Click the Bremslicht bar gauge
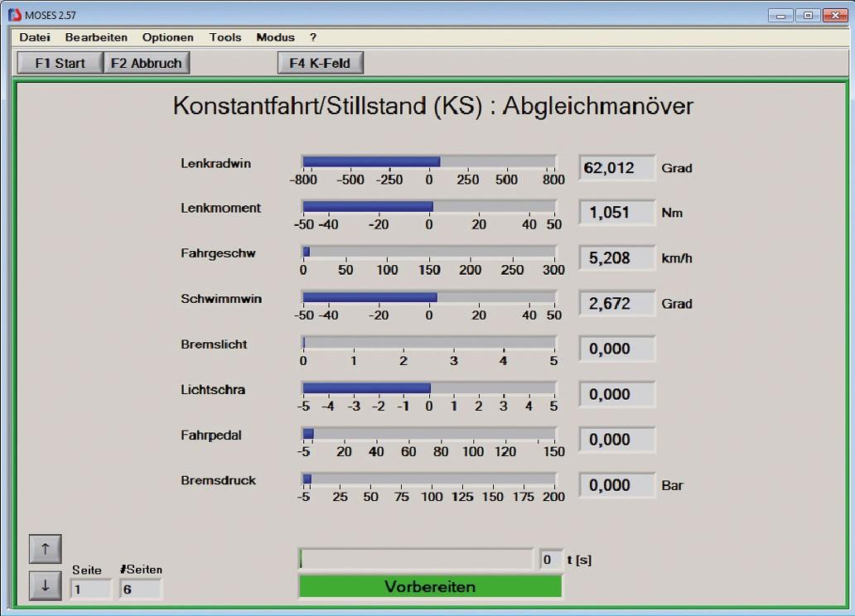Screen dimensions: 855x616 [x=429, y=342]
